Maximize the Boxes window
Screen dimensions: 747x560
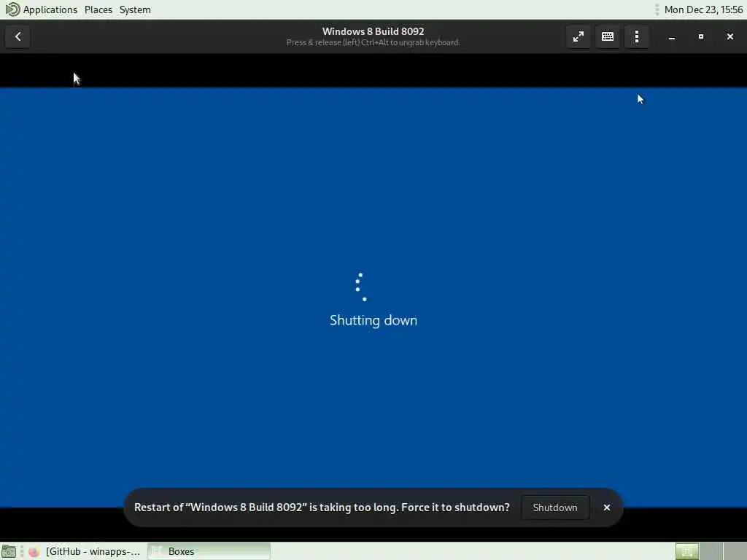point(701,36)
